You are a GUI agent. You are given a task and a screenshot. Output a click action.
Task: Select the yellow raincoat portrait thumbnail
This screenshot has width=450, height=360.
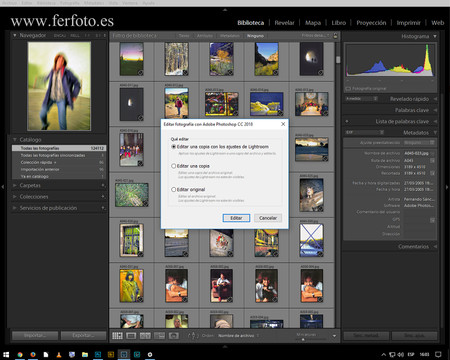click(131, 286)
